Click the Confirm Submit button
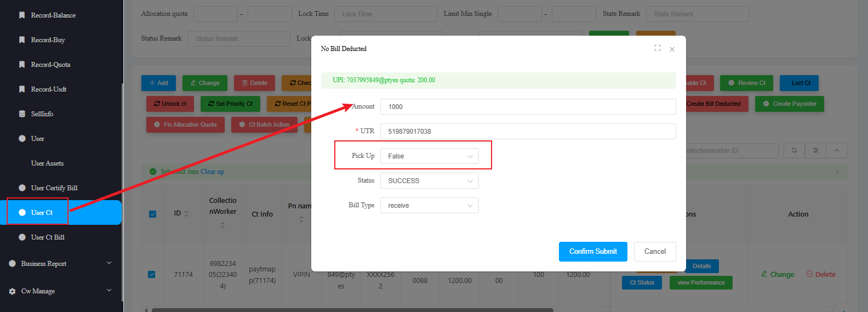This screenshot has height=312, width=868. (x=592, y=252)
